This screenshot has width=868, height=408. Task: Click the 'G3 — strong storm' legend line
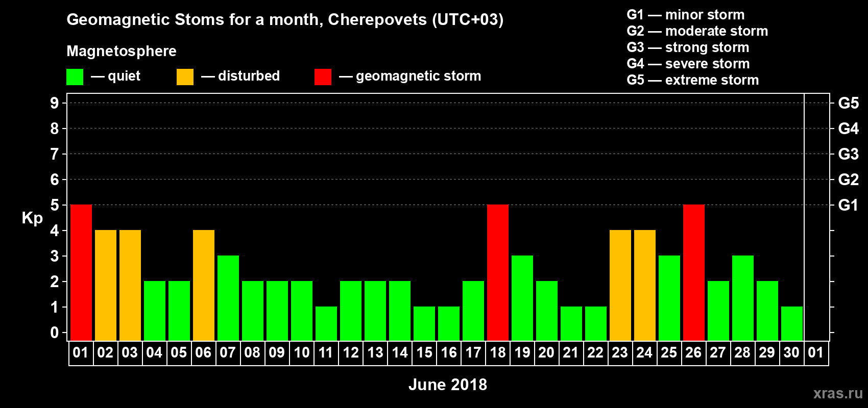(688, 47)
